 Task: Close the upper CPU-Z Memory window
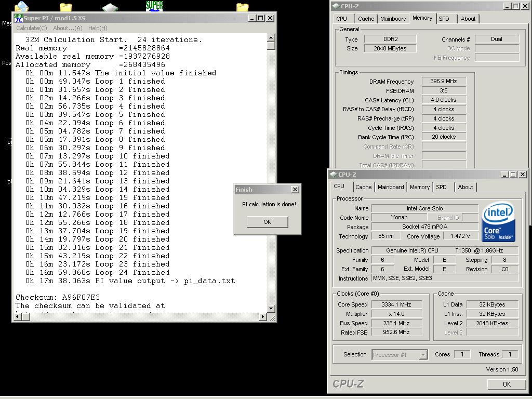(x=525, y=6)
